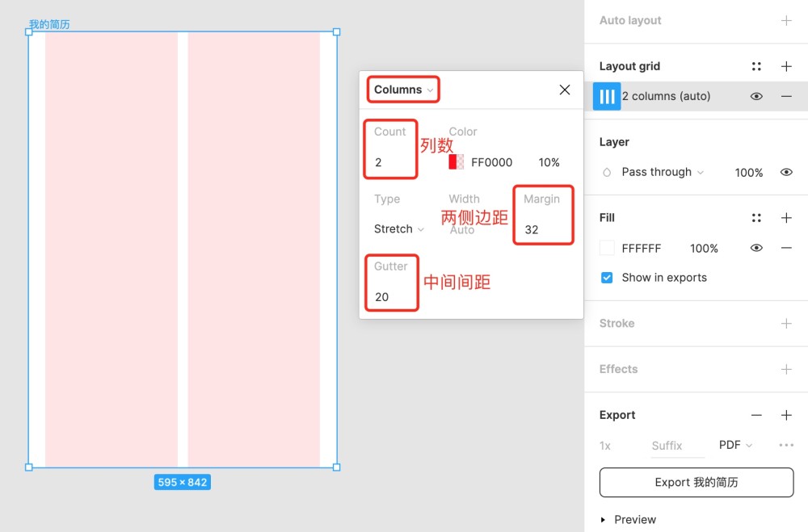Open the Columns grid type dropdown
808x532 pixels.
click(403, 90)
